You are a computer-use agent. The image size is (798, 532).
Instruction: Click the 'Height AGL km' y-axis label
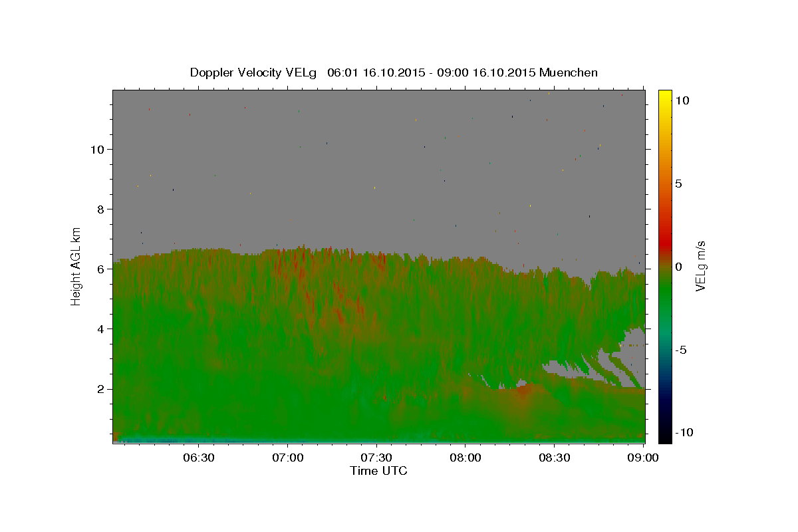tap(76, 265)
